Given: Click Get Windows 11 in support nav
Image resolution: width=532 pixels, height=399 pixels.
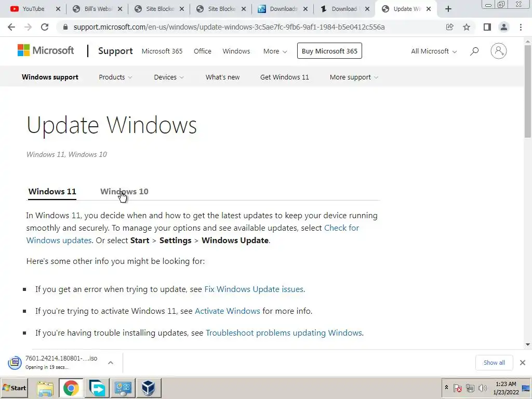Looking at the screenshot, I should pos(284,77).
